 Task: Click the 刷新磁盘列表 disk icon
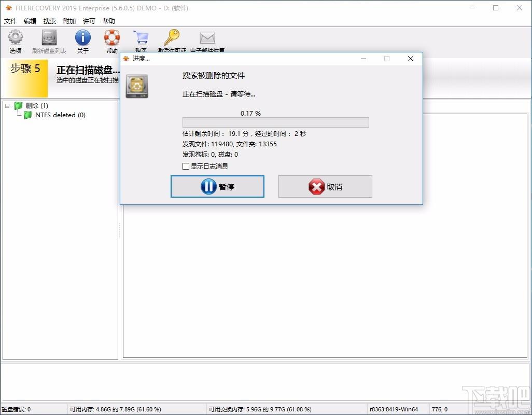[x=49, y=37]
